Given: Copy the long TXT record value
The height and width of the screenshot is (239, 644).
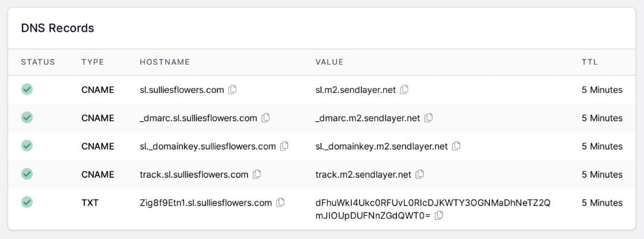Looking at the screenshot, I should tap(439, 215).
